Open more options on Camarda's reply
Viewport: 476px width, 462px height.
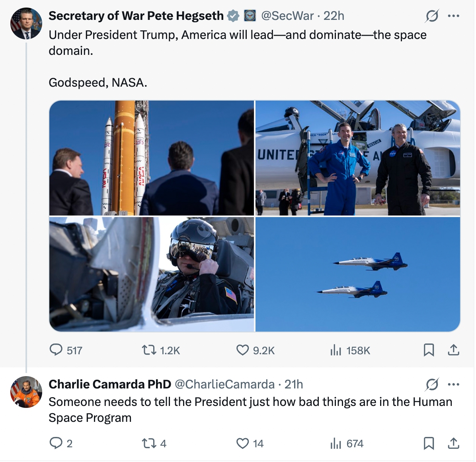click(x=453, y=384)
